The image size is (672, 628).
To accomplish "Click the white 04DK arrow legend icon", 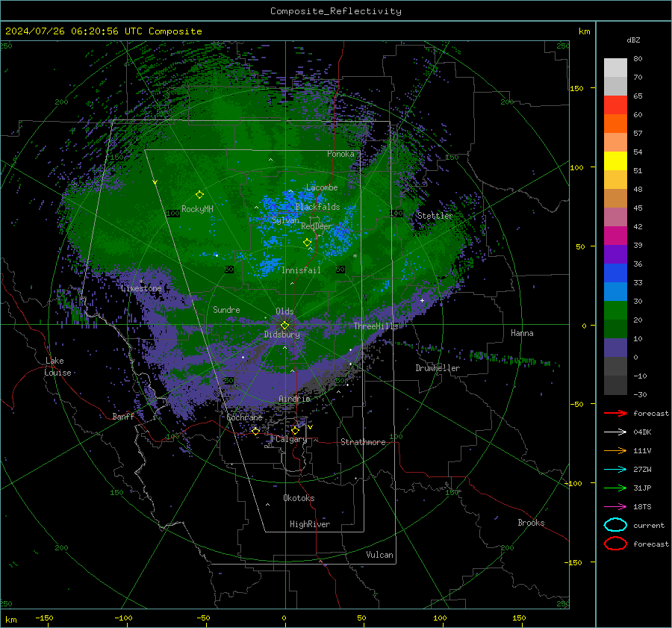I will (x=615, y=432).
